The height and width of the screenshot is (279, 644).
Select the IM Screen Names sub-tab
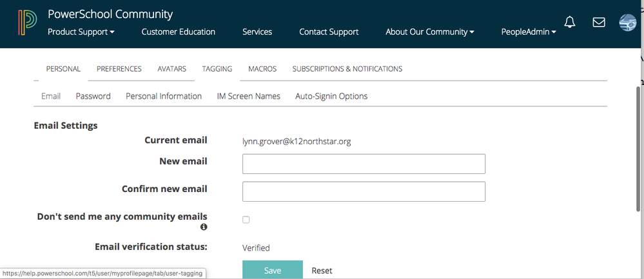coord(248,96)
